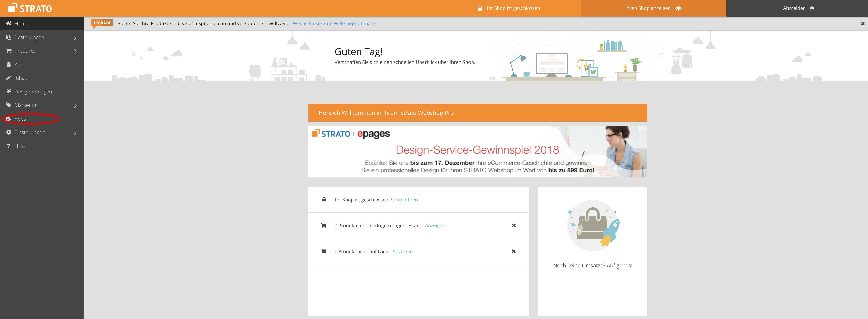Expand the Einstellungen submenu arrow
The height and width of the screenshot is (319, 868).
pos(75,133)
